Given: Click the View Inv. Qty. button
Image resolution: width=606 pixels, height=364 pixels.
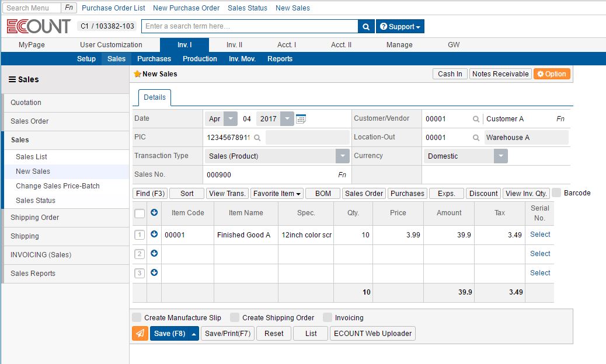Looking at the screenshot, I should point(526,194).
